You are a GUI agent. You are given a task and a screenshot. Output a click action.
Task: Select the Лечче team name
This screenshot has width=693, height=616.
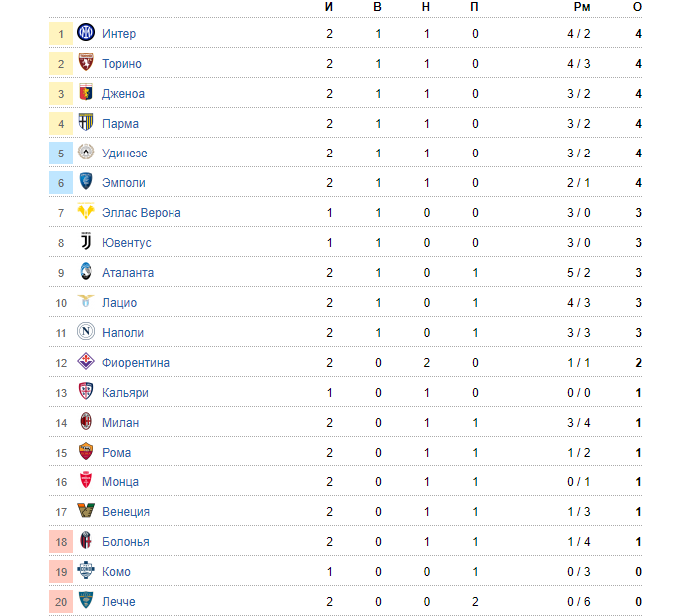[x=118, y=602]
